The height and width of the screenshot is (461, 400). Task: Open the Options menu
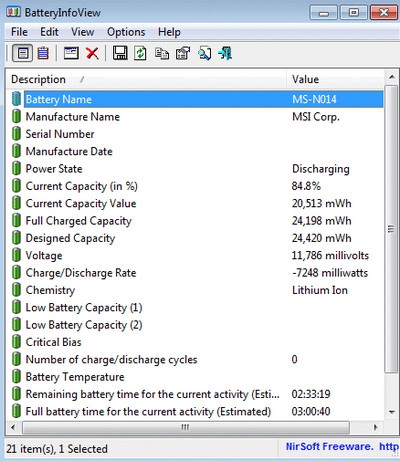click(126, 32)
